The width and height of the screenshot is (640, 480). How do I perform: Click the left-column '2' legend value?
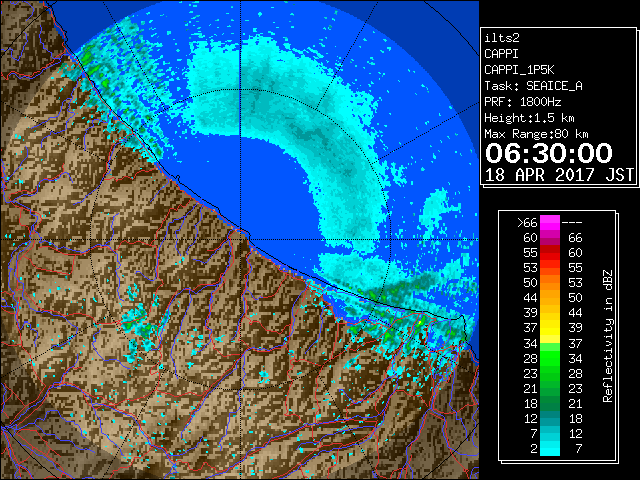[x=534, y=449]
